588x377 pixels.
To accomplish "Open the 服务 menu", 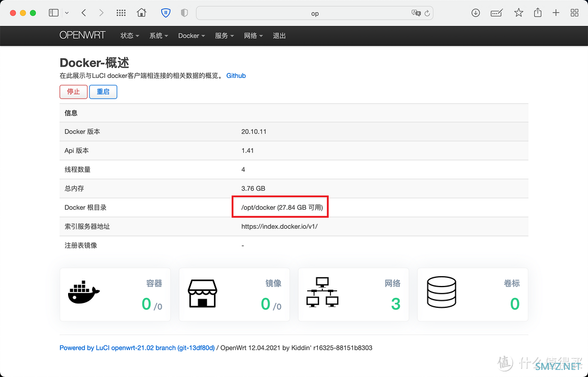I will [x=224, y=36].
